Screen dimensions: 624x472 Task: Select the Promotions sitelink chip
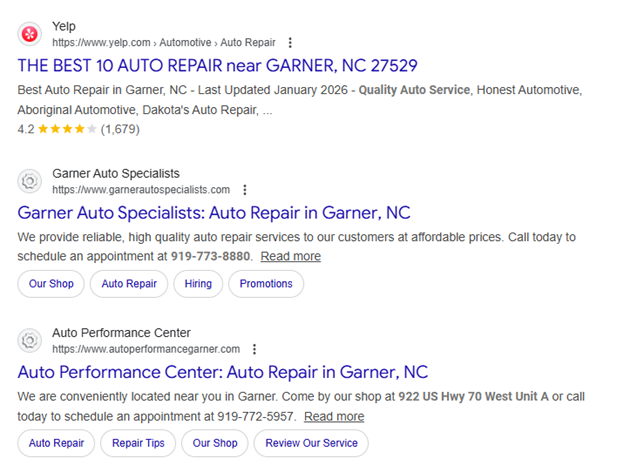(266, 284)
